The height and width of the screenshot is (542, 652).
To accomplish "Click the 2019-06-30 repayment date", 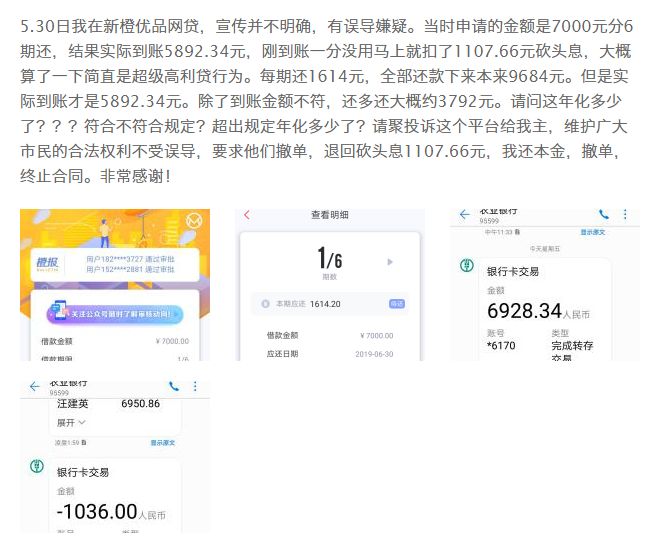I will pyautogui.click(x=374, y=354).
